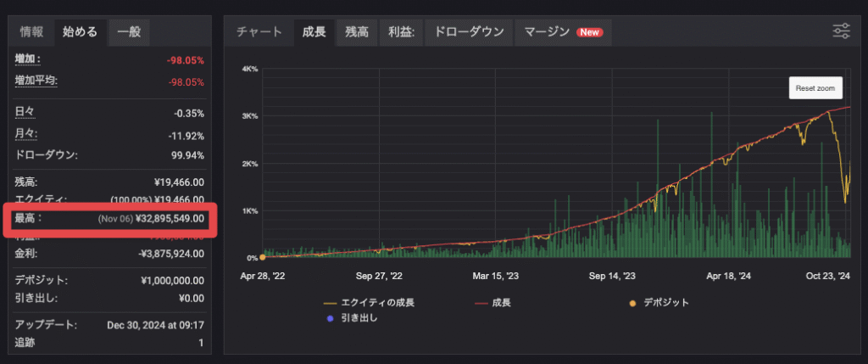
Task: Select the 成長 tab
Action: tap(314, 32)
